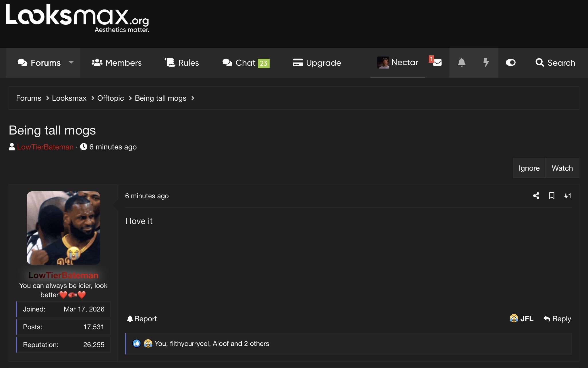The width and height of the screenshot is (588, 368).
Task: Click the blue thumbs-up reaction icon
Action: click(x=137, y=343)
